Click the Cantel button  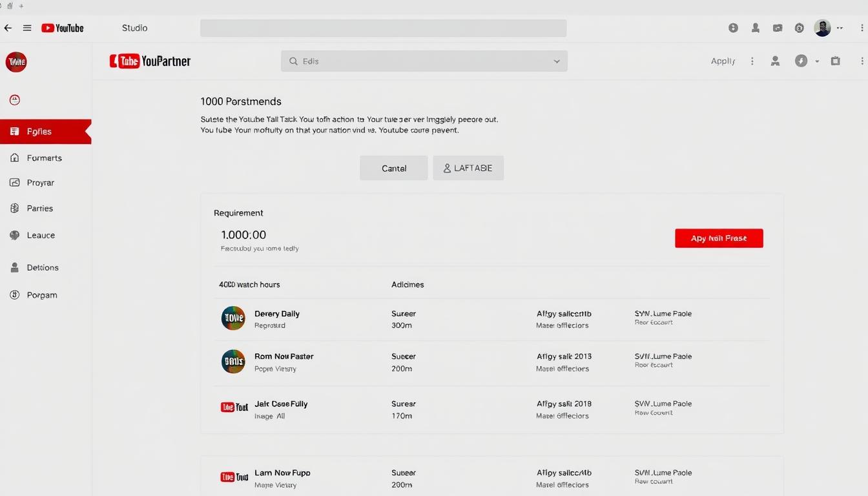[394, 168]
